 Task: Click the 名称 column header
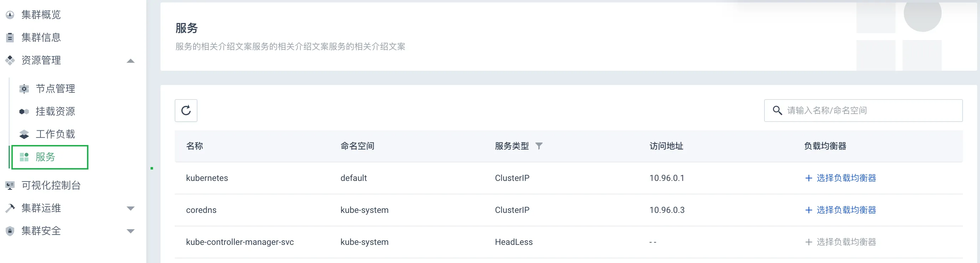(x=195, y=146)
